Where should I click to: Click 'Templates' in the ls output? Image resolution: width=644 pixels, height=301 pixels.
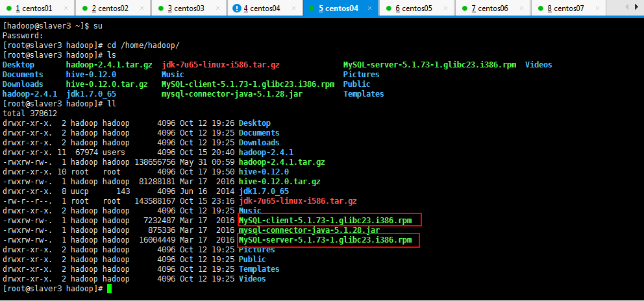coord(364,94)
